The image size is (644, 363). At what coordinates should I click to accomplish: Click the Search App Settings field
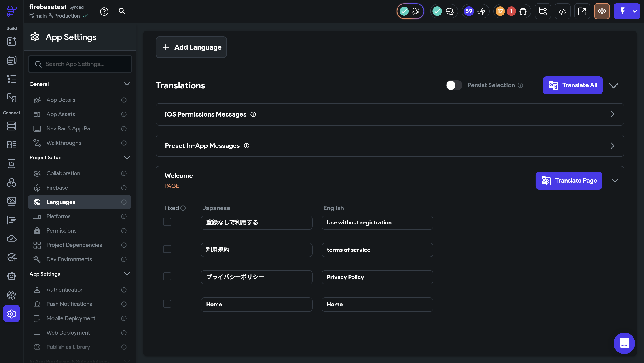(x=80, y=64)
